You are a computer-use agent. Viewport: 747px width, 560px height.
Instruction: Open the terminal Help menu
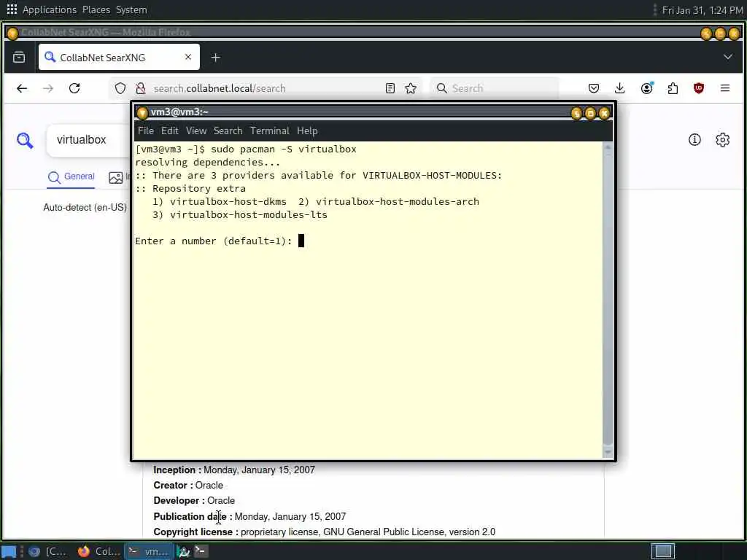[x=307, y=131]
